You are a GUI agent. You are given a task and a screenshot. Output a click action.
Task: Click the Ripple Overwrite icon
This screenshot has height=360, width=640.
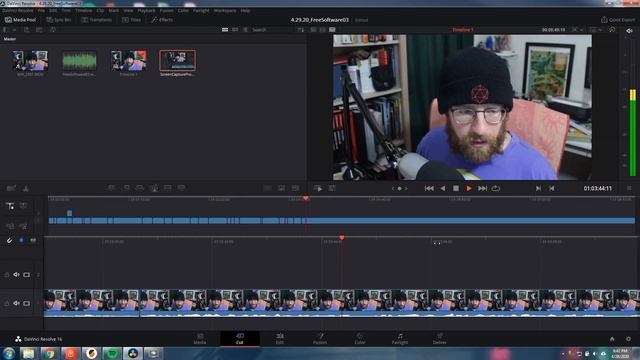pyautogui.click(x=140, y=188)
